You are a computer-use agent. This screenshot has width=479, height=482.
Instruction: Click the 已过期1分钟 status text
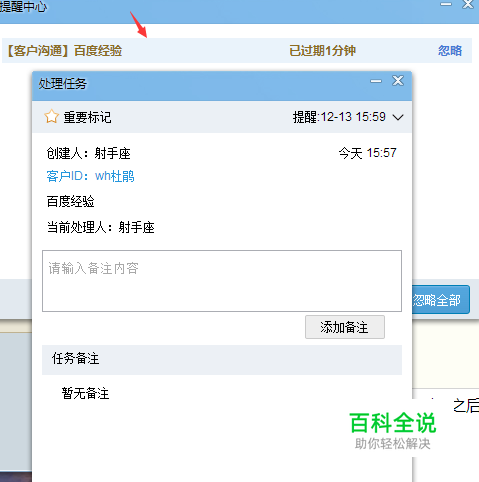(x=322, y=51)
